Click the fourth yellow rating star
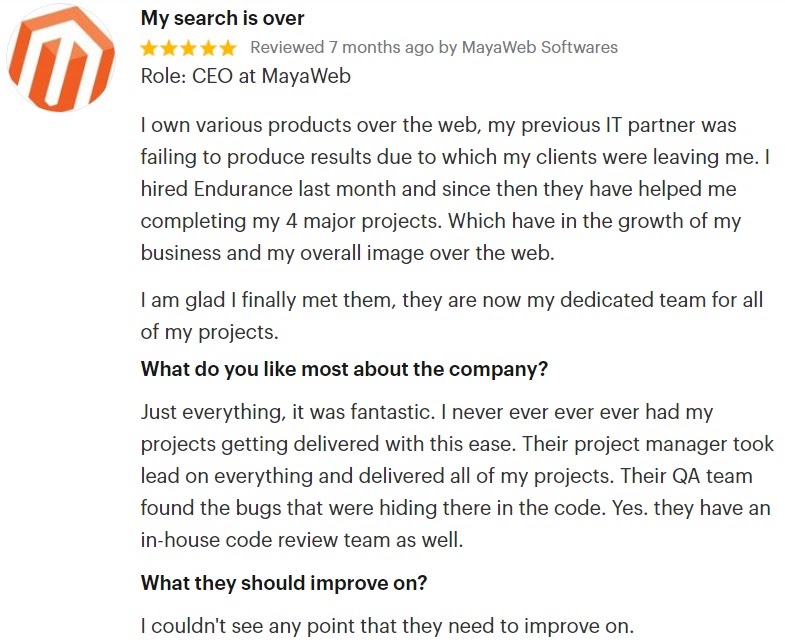 pos(208,48)
